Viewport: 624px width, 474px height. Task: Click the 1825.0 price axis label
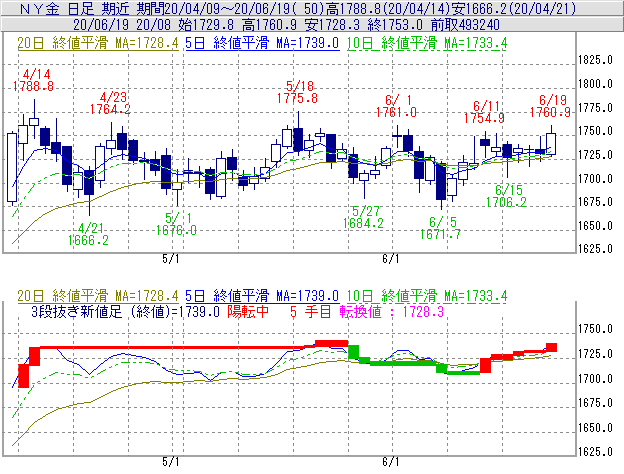(595, 60)
